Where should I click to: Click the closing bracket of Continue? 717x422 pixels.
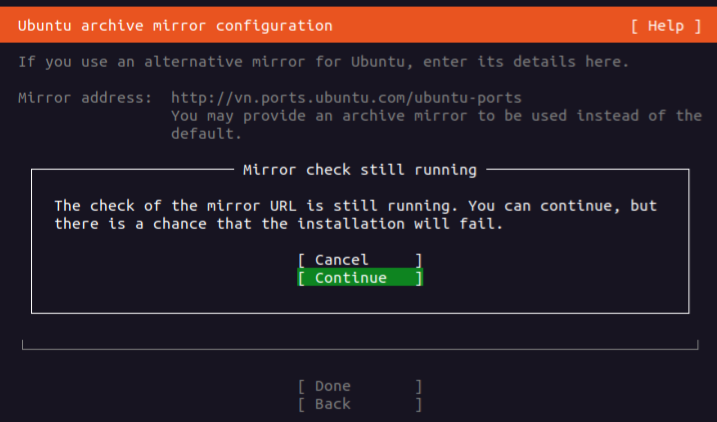pos(419,278)
